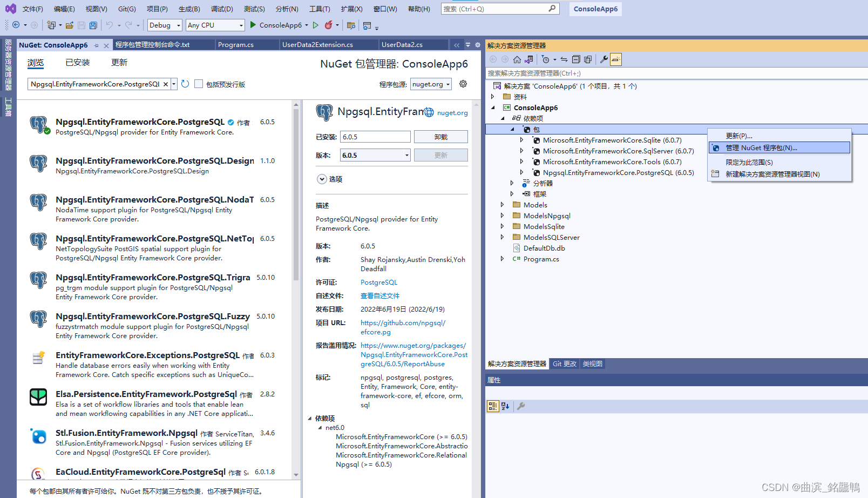Click the new project toolbar icon

[51, 25]
